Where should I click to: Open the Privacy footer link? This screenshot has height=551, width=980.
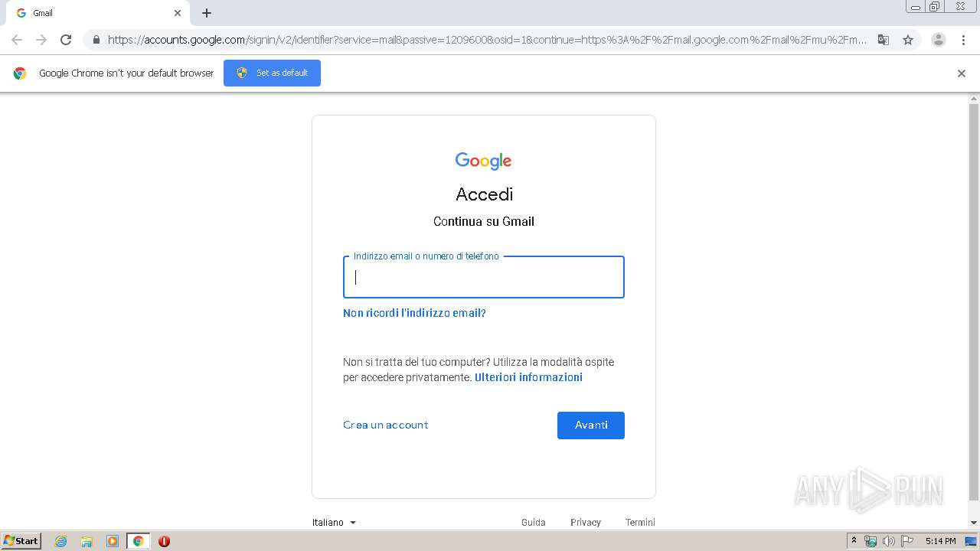[x=586, y=522]
